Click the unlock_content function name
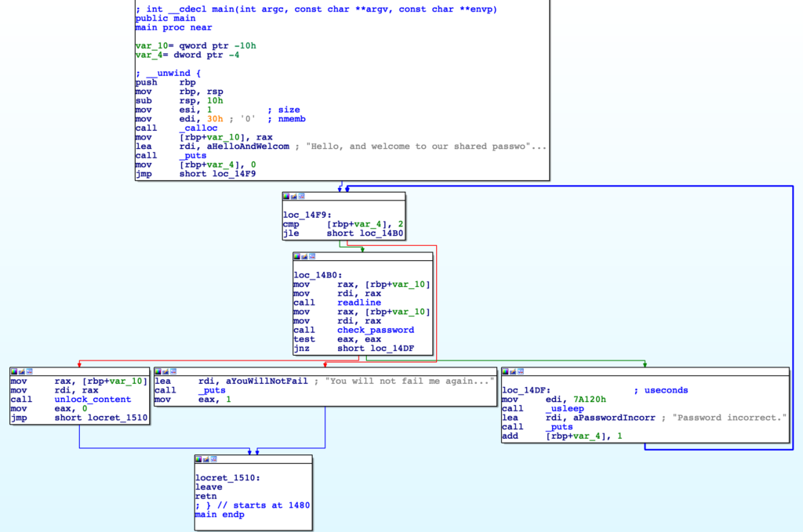 click(x=93, y=400)
